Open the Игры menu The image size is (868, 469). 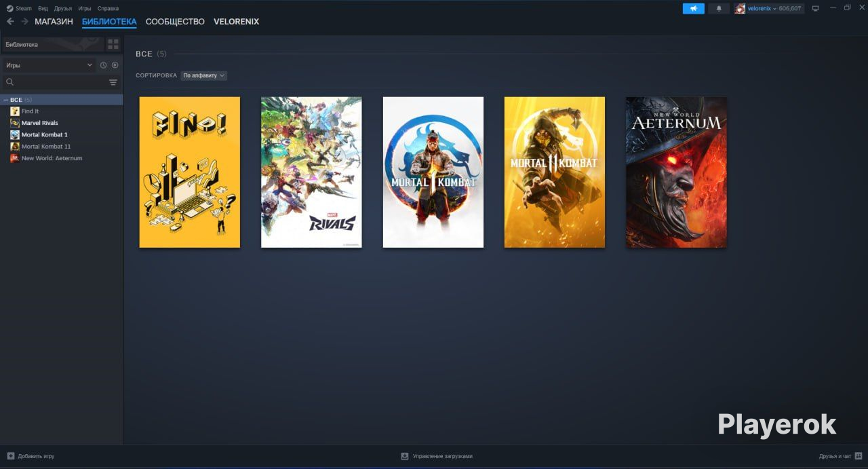point(85,9)
